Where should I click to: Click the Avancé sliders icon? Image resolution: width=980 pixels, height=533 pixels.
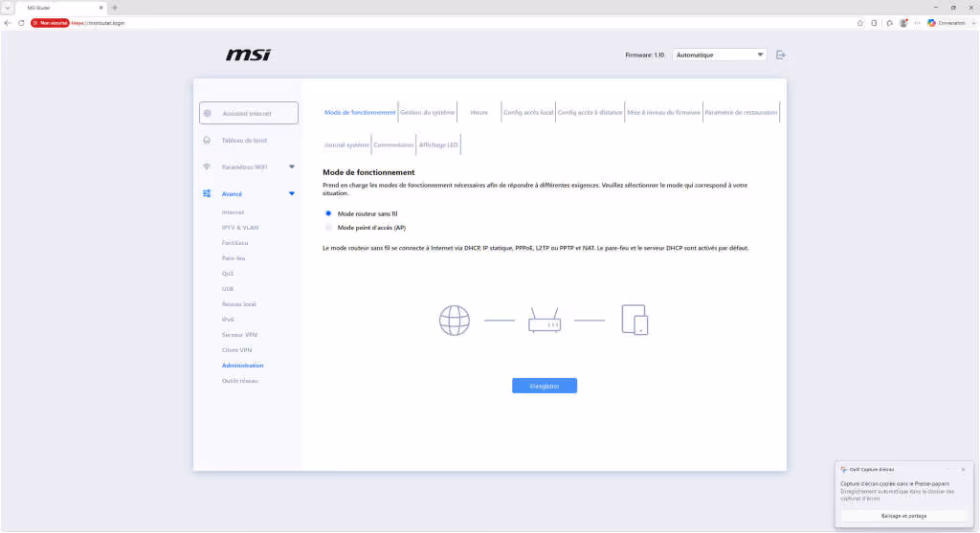click(x=207, y=193)
